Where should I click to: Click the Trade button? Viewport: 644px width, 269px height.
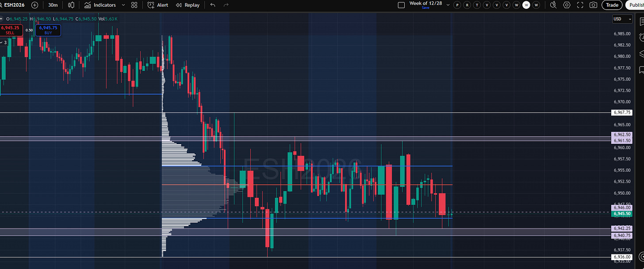pyautogui.click(x=612, y=5)
